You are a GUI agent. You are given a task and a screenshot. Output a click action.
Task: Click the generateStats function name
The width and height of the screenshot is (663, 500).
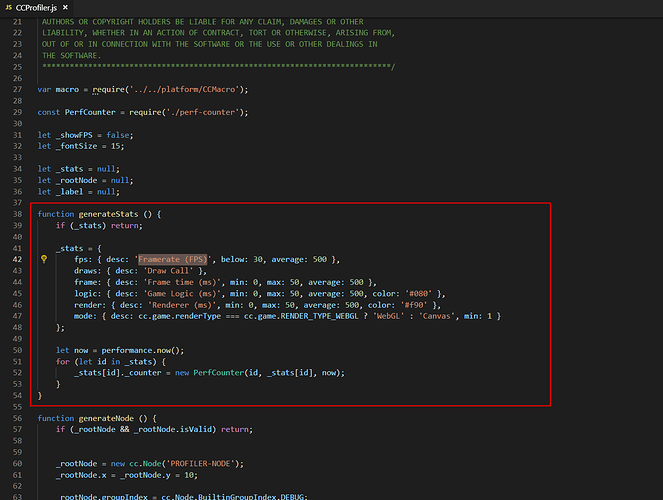(x=117, y=214)
